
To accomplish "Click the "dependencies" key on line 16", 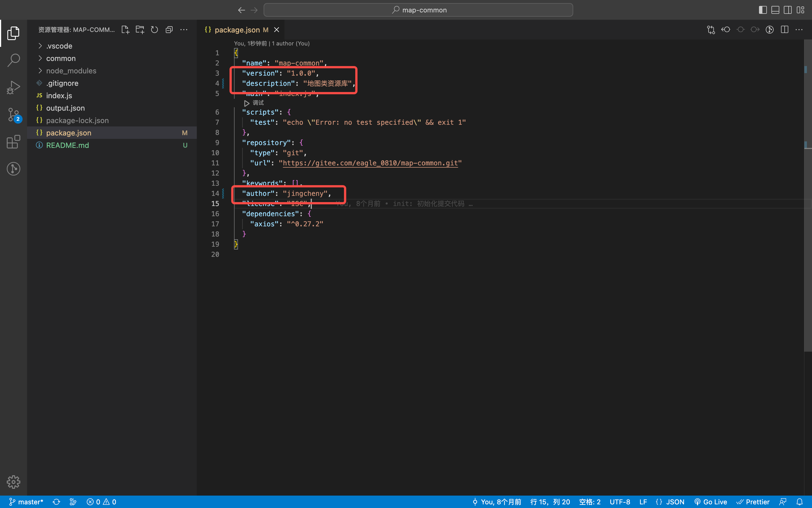I will (270, 214).
